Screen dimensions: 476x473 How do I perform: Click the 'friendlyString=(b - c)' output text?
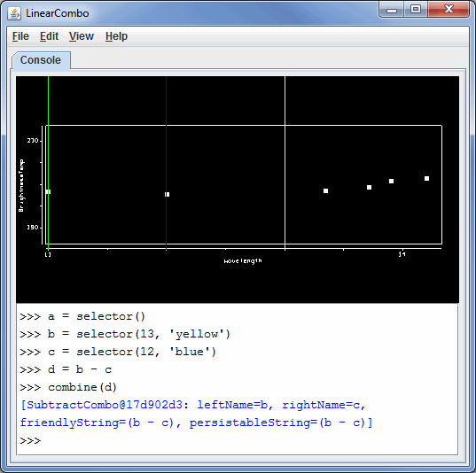[98, 423]
